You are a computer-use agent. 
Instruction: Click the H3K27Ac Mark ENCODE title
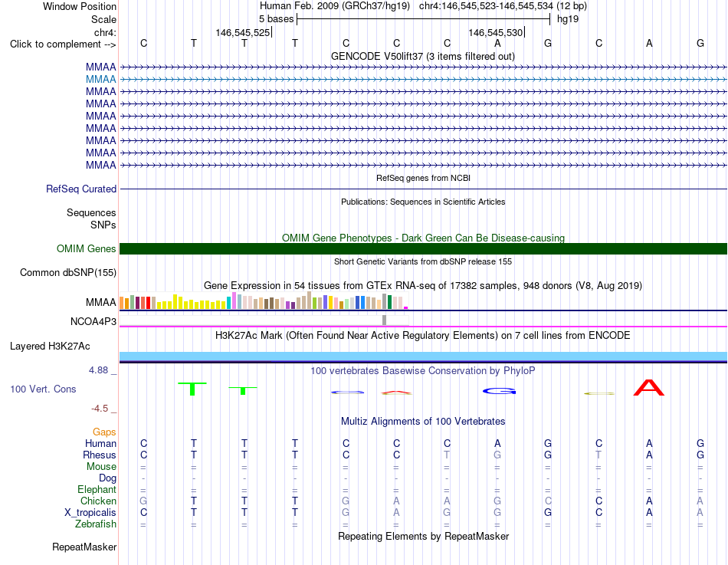click(x=423, y=336)
